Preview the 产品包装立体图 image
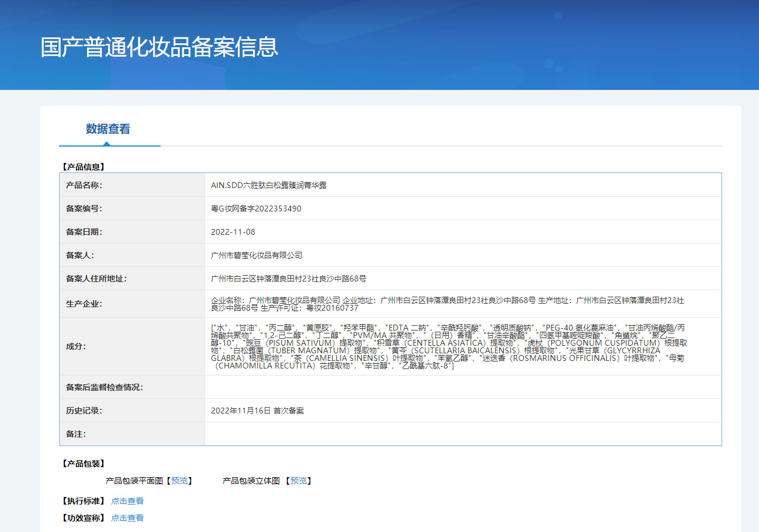Screen dimensions: 759x532 [299, 481]
